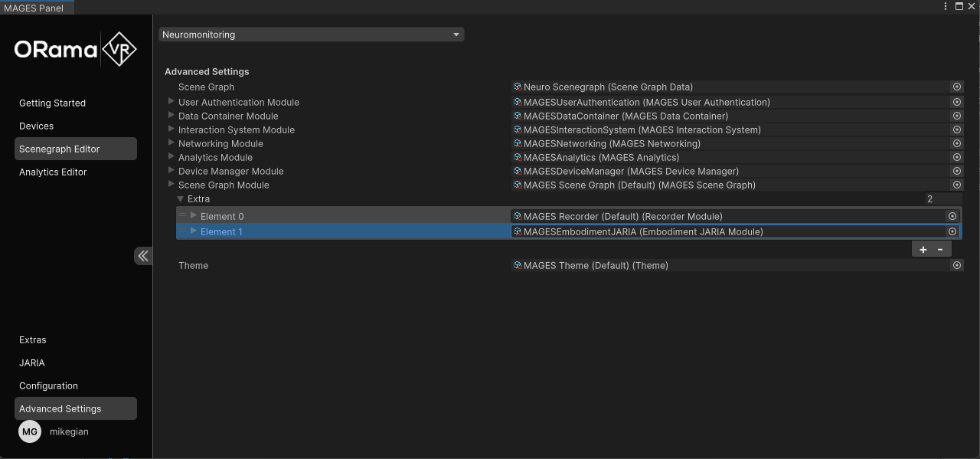Click the ORamaVR logo
The image size is (980, 459).
click(x=75, y=51)
